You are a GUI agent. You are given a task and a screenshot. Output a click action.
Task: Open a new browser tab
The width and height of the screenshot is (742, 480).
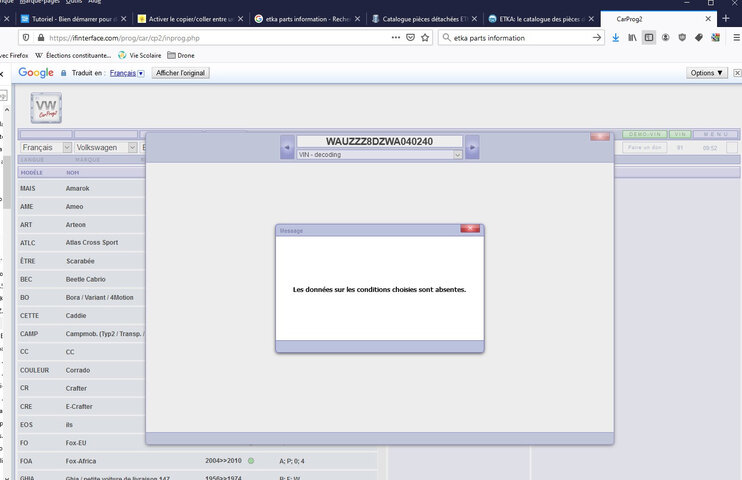(x=726, y=18)
